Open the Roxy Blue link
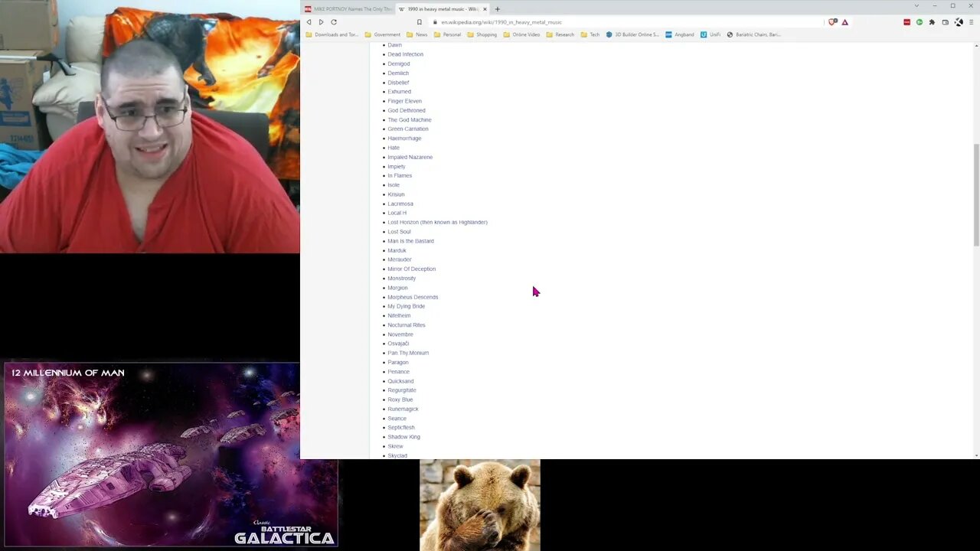The image size is (980, 551). coord(400,399)
